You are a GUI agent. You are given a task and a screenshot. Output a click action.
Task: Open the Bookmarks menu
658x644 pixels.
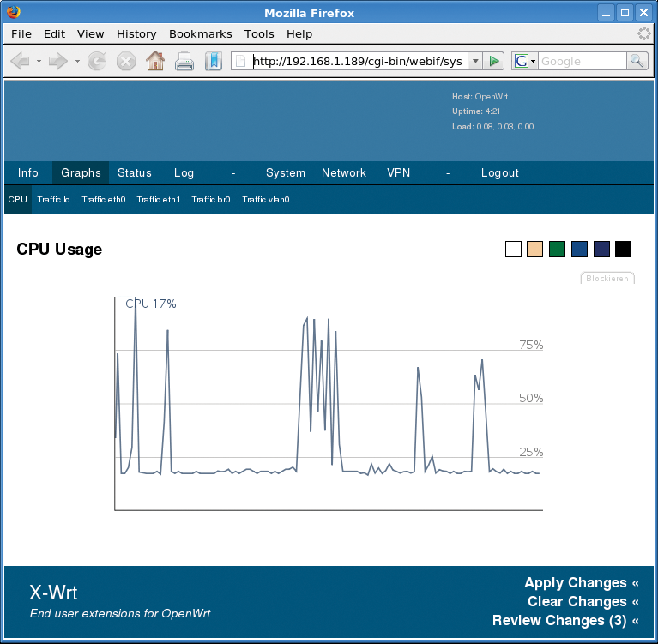click(200, 34)
